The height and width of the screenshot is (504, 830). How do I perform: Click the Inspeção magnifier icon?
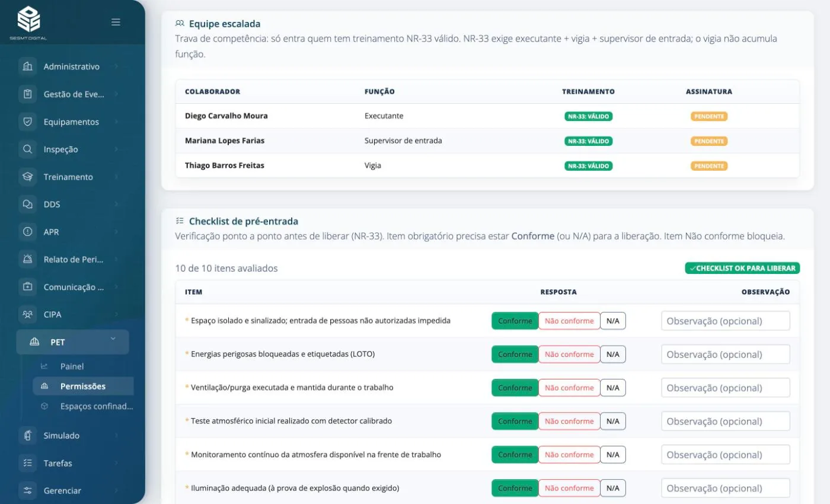27,149
